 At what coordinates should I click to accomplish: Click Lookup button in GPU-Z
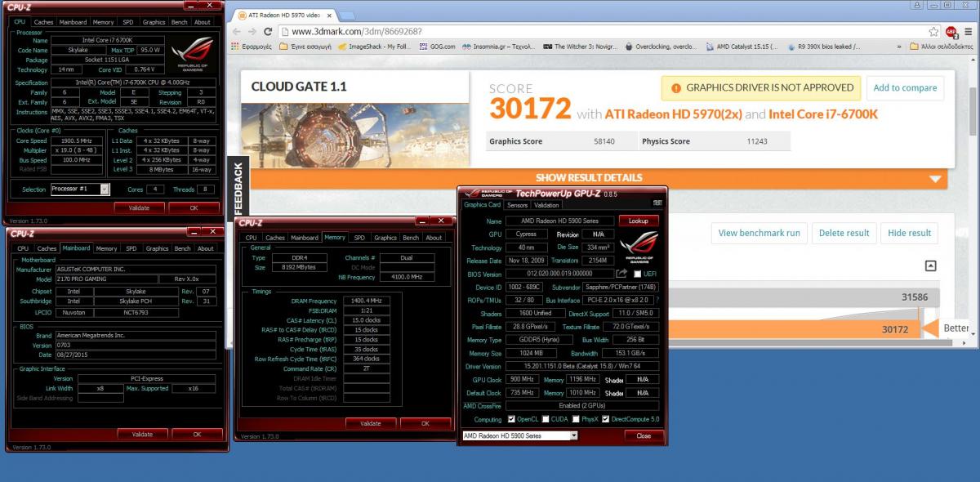tap(639, 221)
